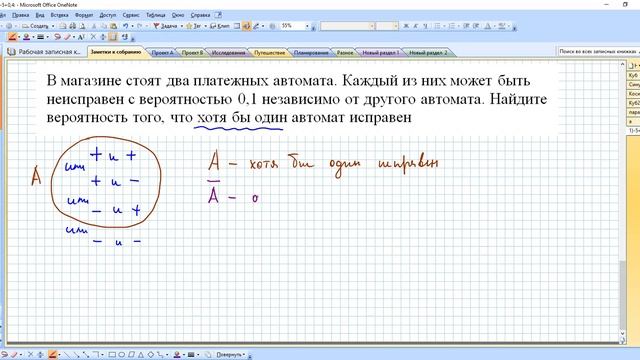
Task: Click the font color A icon
Action: click(x=487, y=26)
